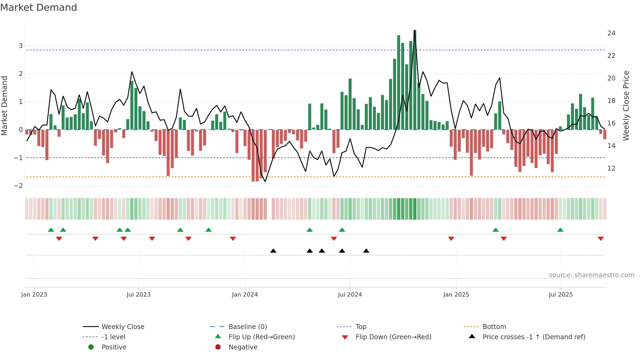The width and height of the screenshot is (644, 362).
Task: Click the Jan 2024 x-axis label
Action: pos(245,294)
